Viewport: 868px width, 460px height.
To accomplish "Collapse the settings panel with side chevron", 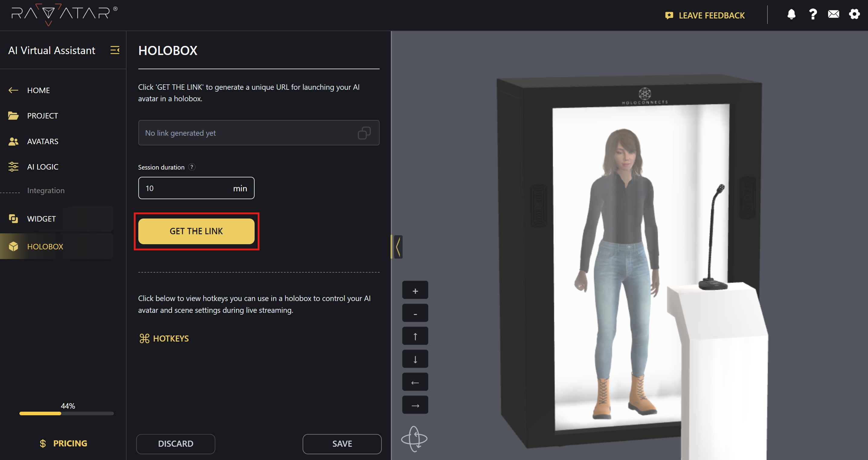I will (398, 247).
